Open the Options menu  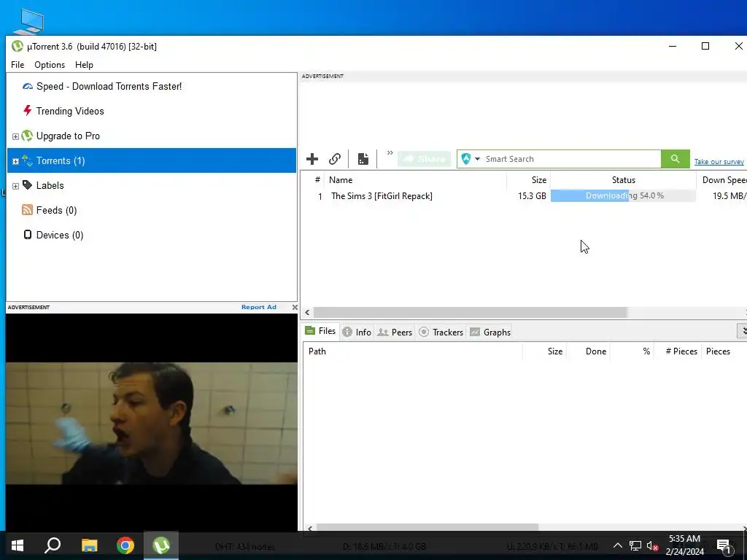[50, 65]
